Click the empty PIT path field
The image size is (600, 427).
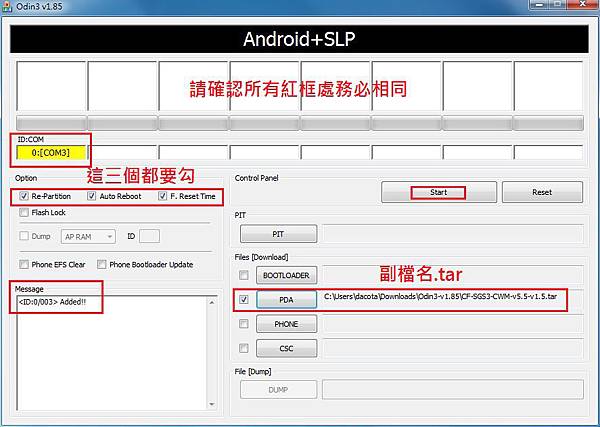(x=453, y=234)
